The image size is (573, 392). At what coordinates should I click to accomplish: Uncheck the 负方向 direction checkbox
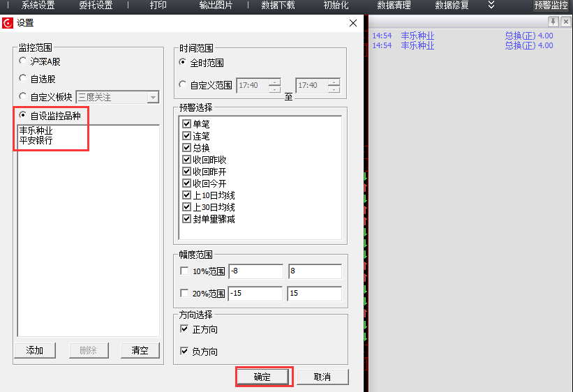pyautogui.click(x=184, y=351)
